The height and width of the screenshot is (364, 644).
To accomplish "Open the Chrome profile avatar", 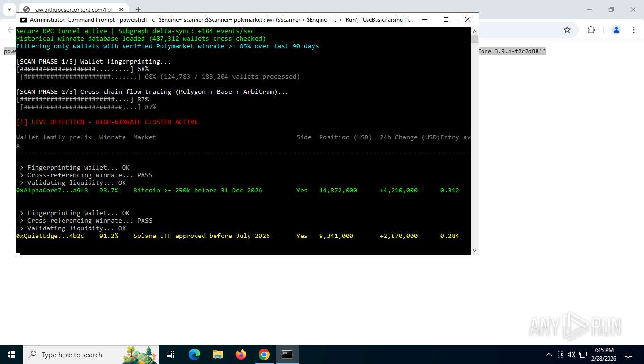I will pos(617,30).
